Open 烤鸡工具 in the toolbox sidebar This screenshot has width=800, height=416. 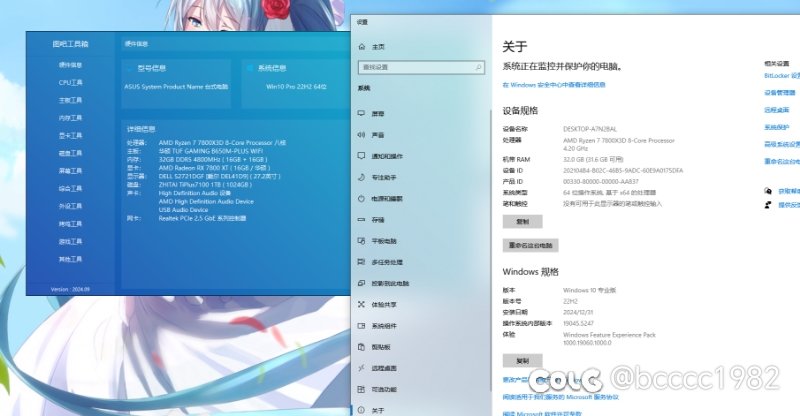(x=70, y=224)
